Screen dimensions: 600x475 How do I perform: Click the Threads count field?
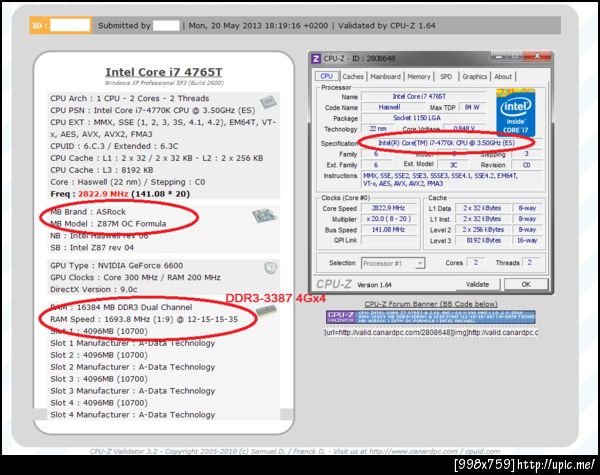click(530, 263)
